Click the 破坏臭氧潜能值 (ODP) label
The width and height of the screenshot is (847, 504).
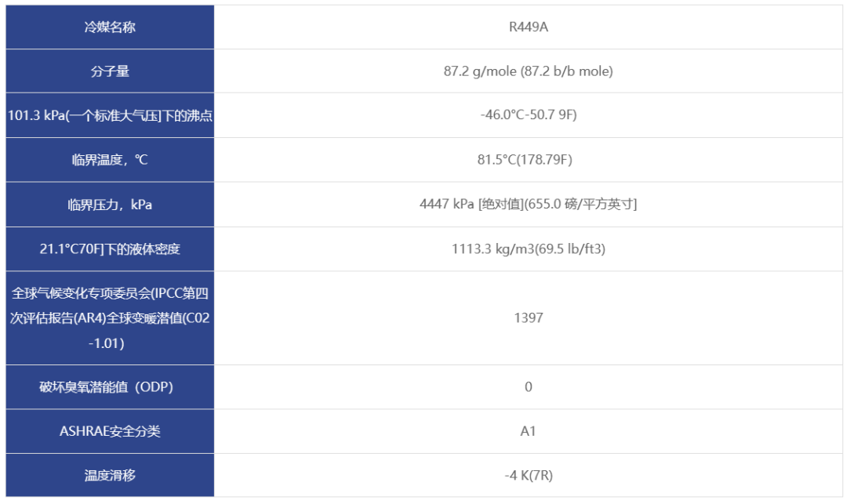tap(110, 387)
